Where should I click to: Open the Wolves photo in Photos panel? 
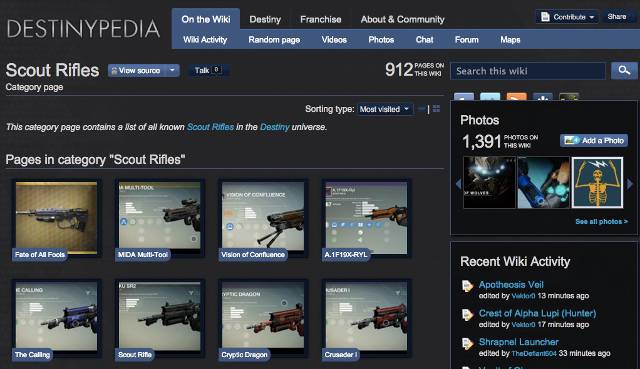point(489,182)
